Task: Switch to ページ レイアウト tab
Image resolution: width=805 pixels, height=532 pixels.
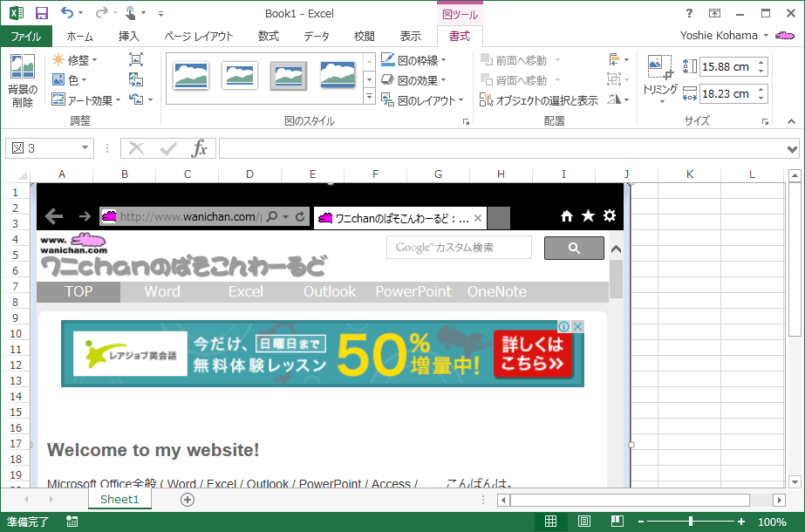Action: 199,36
